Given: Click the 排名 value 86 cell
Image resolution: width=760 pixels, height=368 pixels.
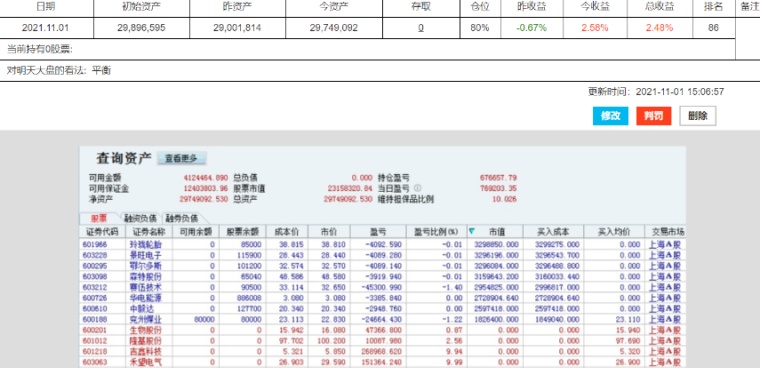Looking at the screenshot, I should (x=713, y=28).
